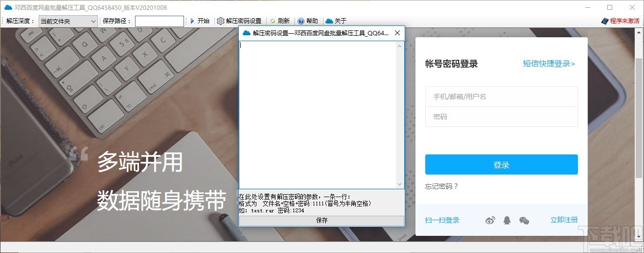The image size is (644, 253).
Task: Maximize the main application window
Action: pyautogui.click(x=610, y=7)
